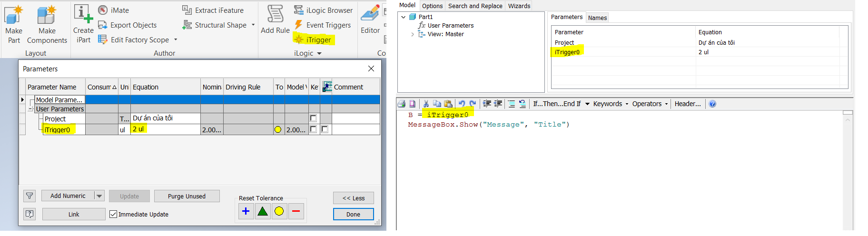The image size is (868, 236).
Task: Click the Create iPart icon
Action: (x=83, y=19)
